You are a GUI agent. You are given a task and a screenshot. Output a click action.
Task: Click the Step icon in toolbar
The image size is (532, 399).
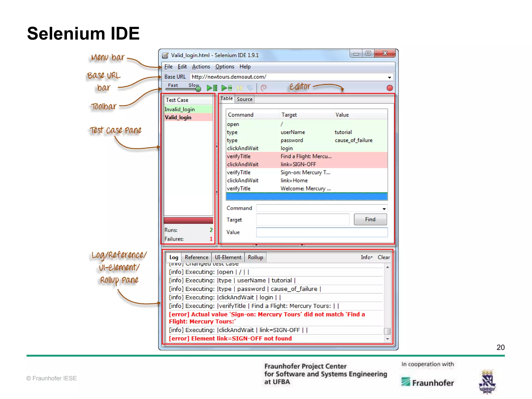pyautogui.click(x=250, y=88)
